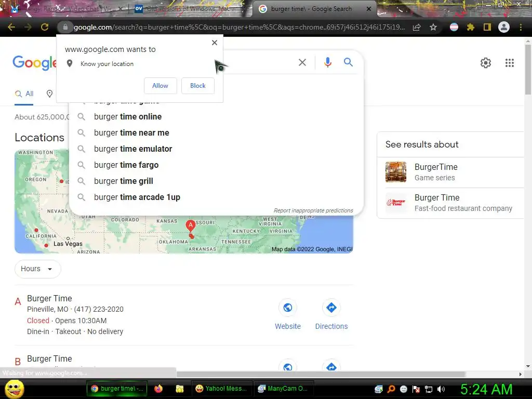Close the burger time Google Search tab
532x399 pixels.
click(x=369, y=9)
